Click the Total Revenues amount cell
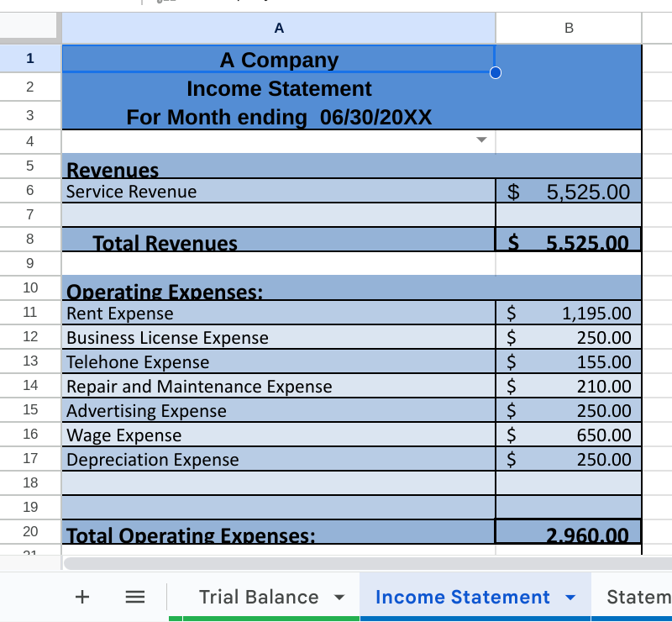Screen dimensions: 672x622 coord(569,240)
